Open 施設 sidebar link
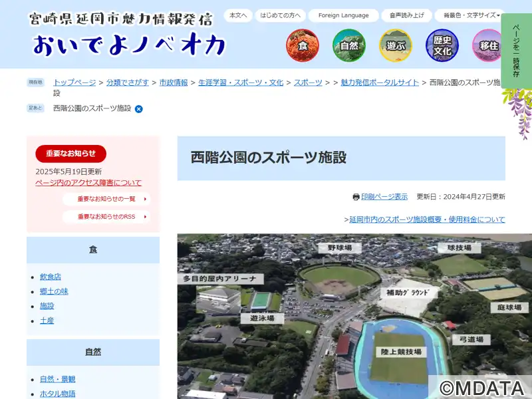The image size is (532, 399). click(47, 306)
